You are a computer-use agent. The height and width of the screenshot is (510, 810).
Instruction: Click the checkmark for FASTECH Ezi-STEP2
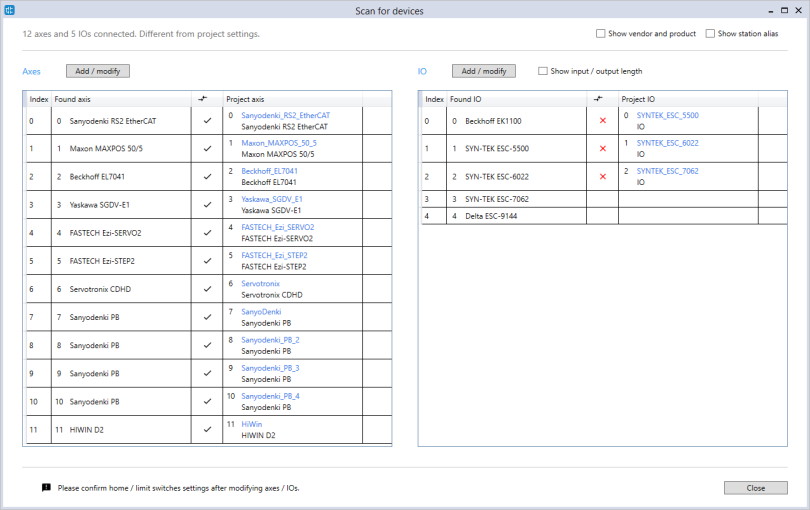[207, 261]
